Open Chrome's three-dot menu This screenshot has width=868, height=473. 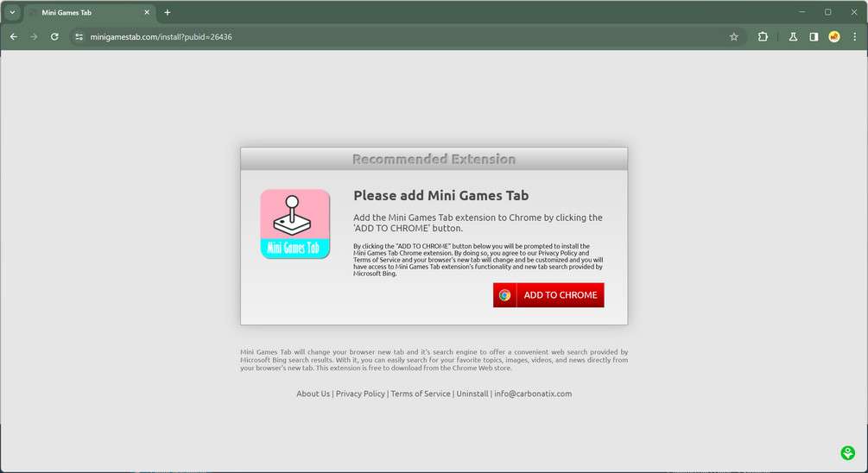pyautogui.click(x=854, y=36)
